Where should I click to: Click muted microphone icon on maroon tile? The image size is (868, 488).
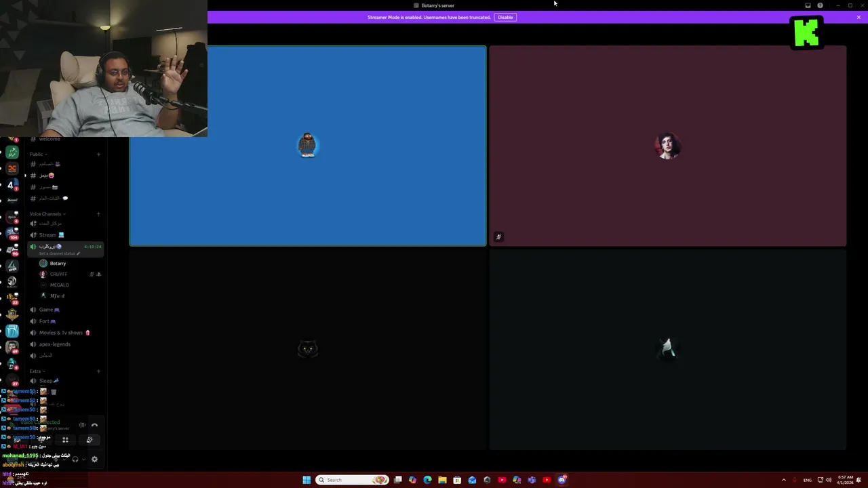pyautogui.click(x=498, y=237)
